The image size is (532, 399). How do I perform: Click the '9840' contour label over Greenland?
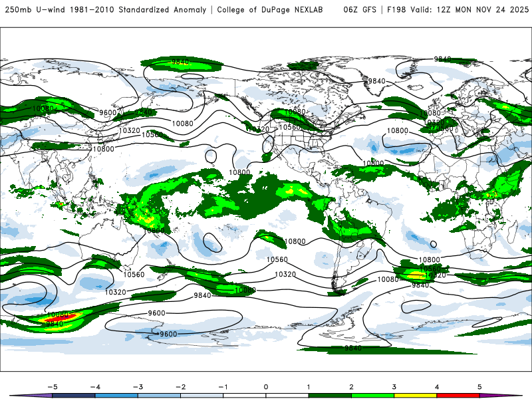pos(376,81)
